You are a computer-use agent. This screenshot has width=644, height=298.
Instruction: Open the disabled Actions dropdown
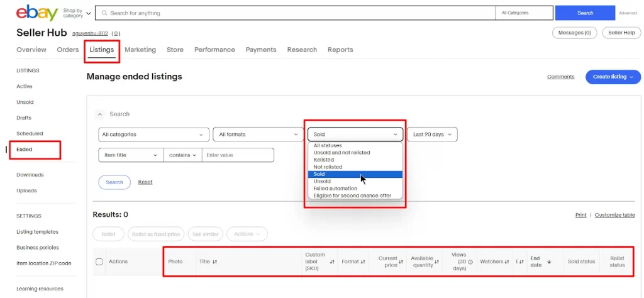point(247,234)
